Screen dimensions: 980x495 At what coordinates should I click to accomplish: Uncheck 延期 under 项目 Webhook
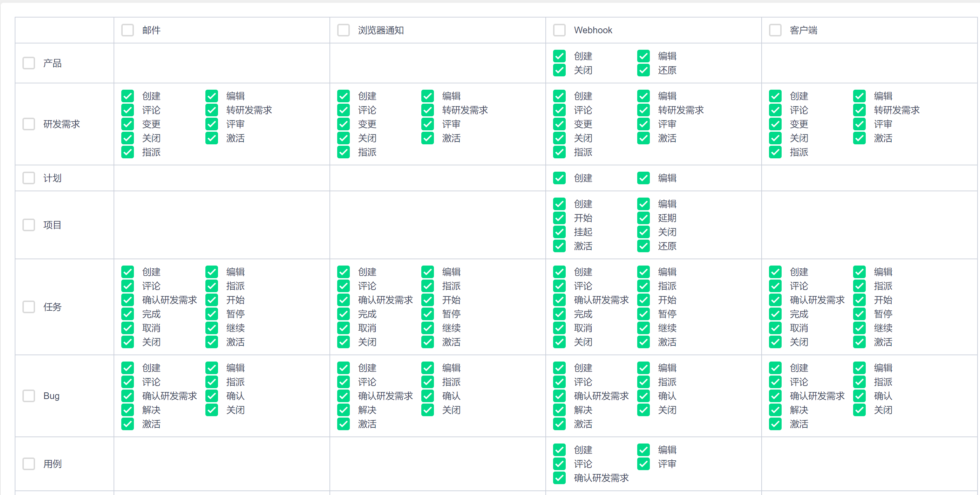click(x=643, y=218)
